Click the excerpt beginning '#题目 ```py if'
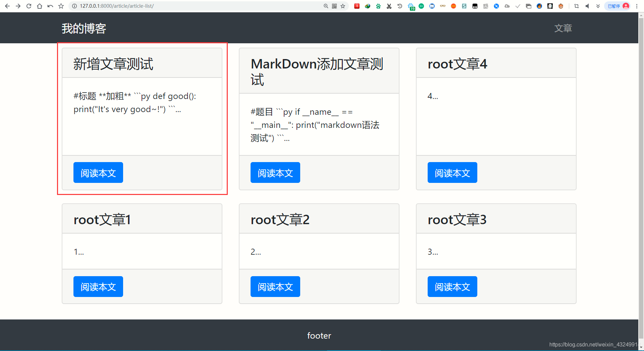This screenshot has width=644, height=351. coord(315,125)
